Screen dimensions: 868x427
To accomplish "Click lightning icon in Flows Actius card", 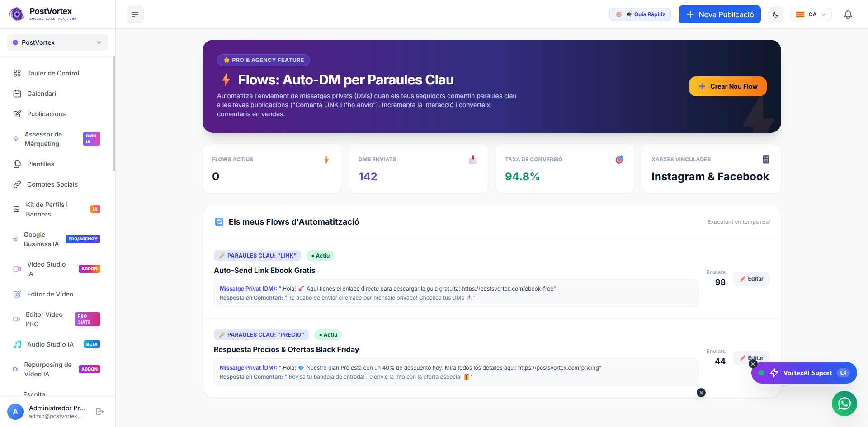I will point(326,160).
